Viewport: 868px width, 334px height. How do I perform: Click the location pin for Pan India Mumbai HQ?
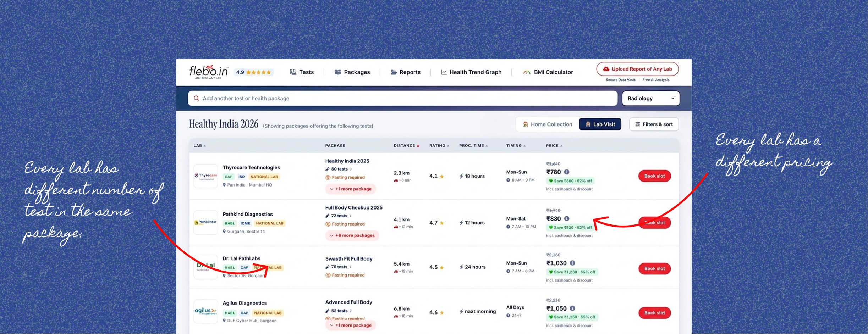coord(224,185)
